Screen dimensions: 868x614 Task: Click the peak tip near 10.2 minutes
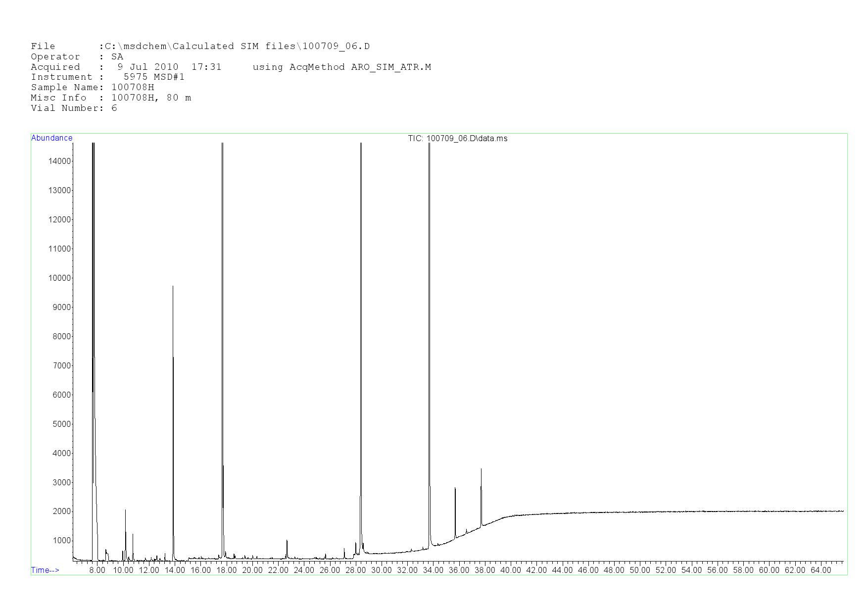(125, 510)
